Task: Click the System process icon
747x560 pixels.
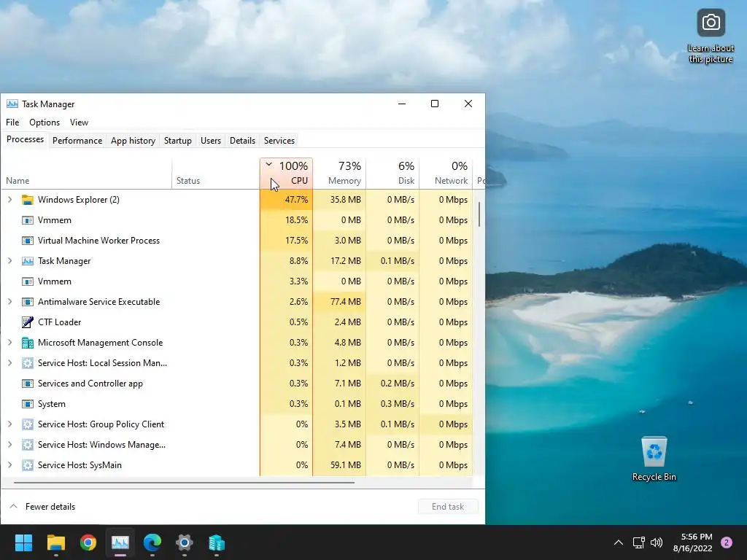Action: tap(28, 404)
